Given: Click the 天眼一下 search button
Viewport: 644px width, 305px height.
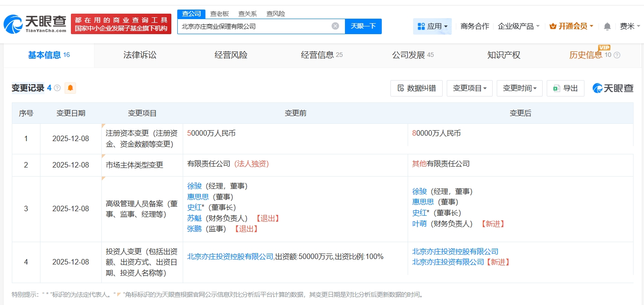Looking at the screenshot, I should [x=363, y=26].
